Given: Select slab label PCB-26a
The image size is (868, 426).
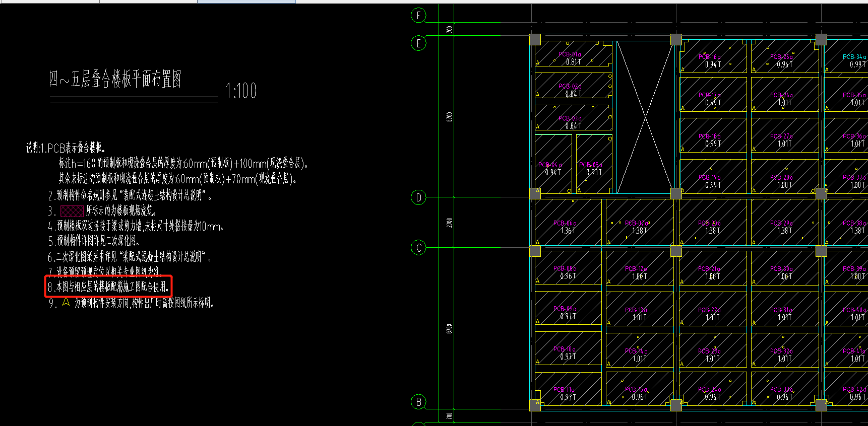Looking at the screenshot, I should coord(782,95).
